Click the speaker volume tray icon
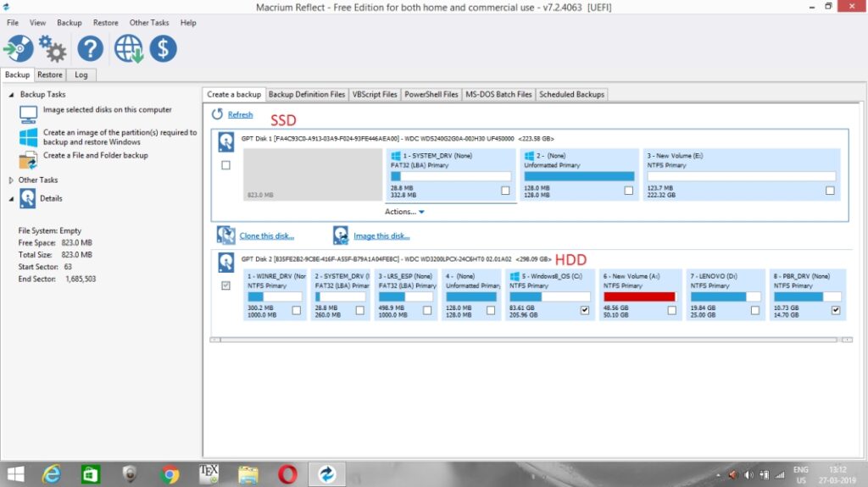The height and width of the screenshot is (487, 868). pyautogui.click(x=748, y=475)
